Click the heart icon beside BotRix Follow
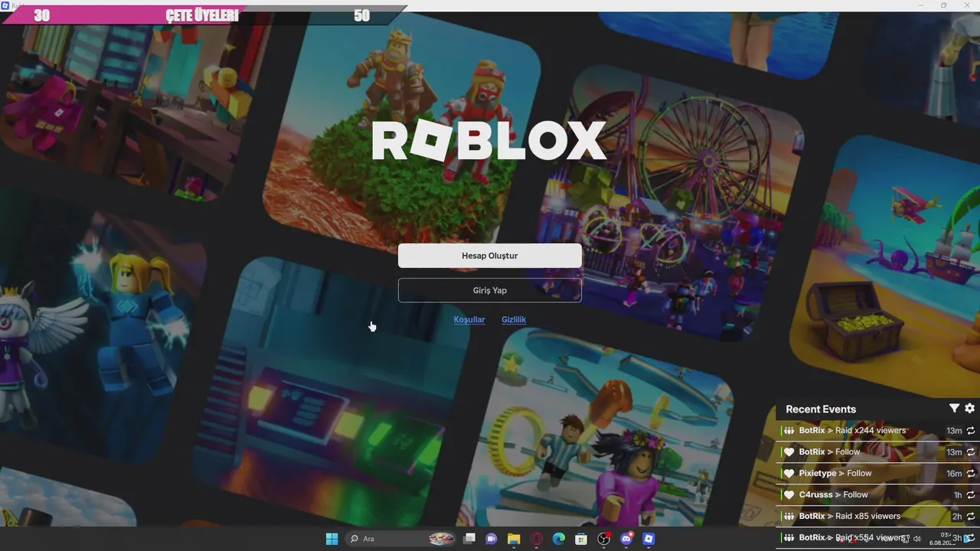Image resolution: width=980 pixels, height=551 pixels. point(789,452)
